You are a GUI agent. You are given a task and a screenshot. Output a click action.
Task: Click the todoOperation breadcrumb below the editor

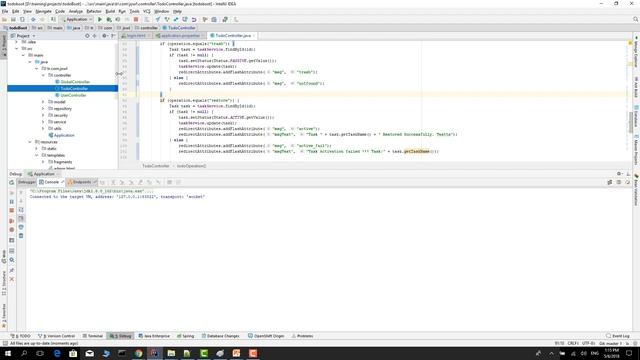point(191,166)
